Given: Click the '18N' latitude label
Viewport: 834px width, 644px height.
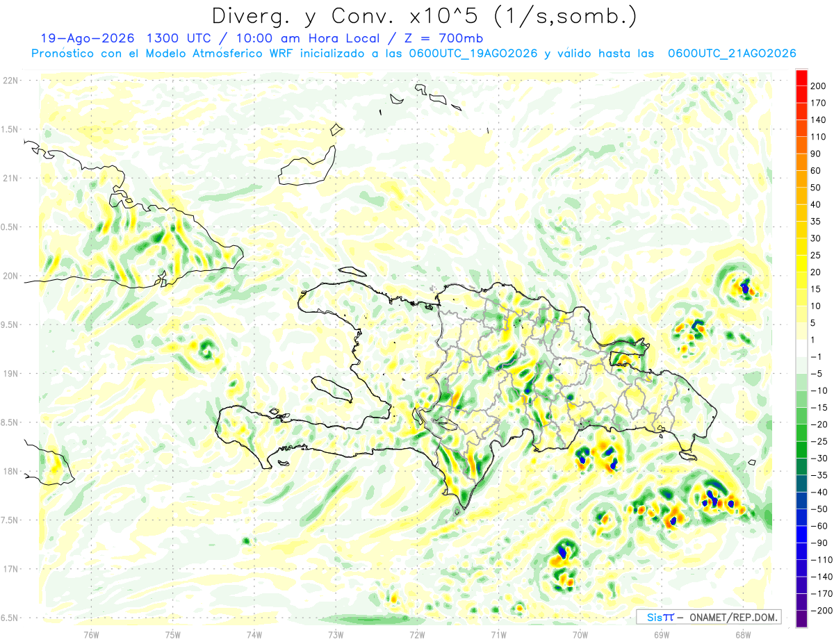Looking at the screenshot, I should tap(10, 471).
